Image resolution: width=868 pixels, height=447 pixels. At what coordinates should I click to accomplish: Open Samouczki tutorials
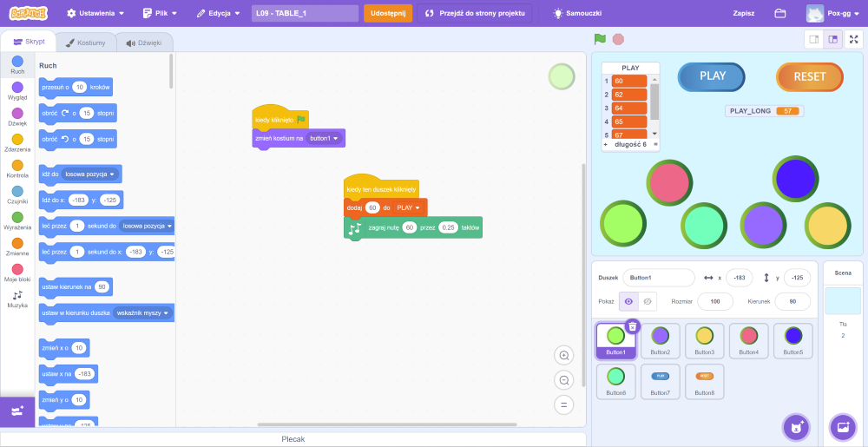(x=577, y=13)
